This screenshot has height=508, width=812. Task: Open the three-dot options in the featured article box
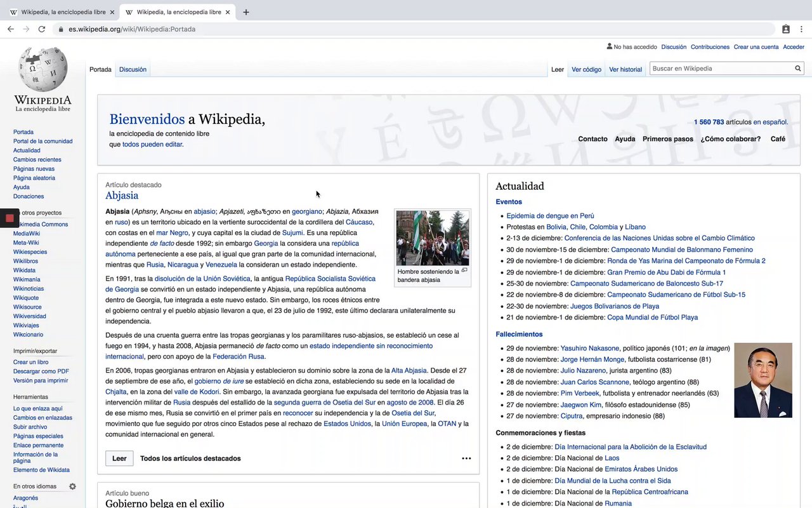click(466, 458)
